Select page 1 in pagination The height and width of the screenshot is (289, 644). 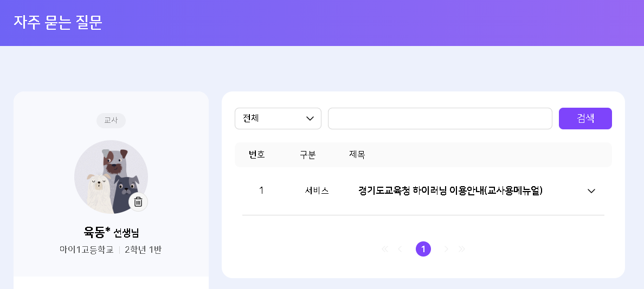tap(423, 249)
